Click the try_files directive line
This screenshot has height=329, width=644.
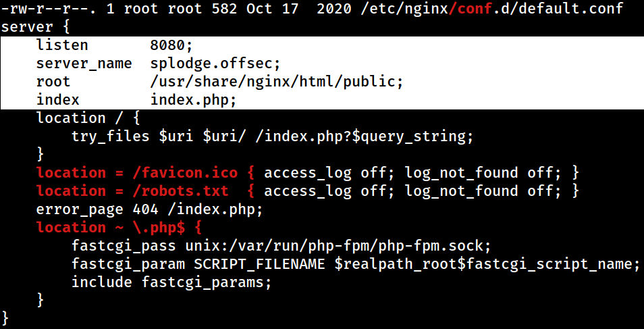coord(273,136)
